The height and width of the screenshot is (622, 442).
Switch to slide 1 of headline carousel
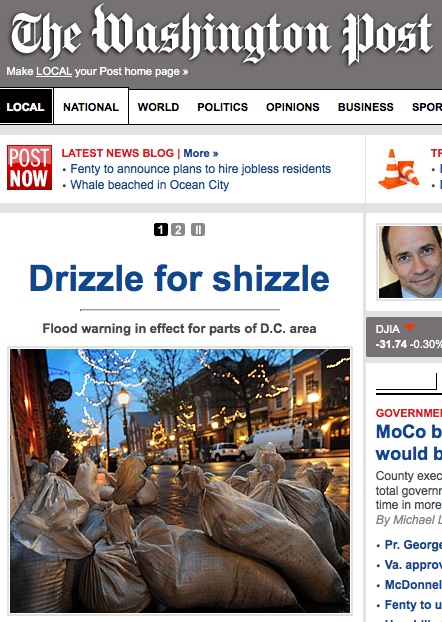161,229
